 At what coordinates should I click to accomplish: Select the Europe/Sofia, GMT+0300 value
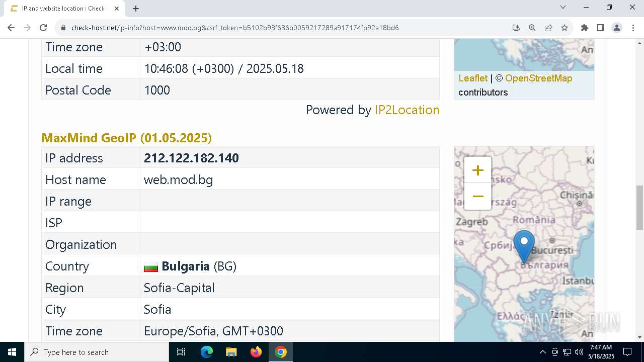click(x=213, y=331)
